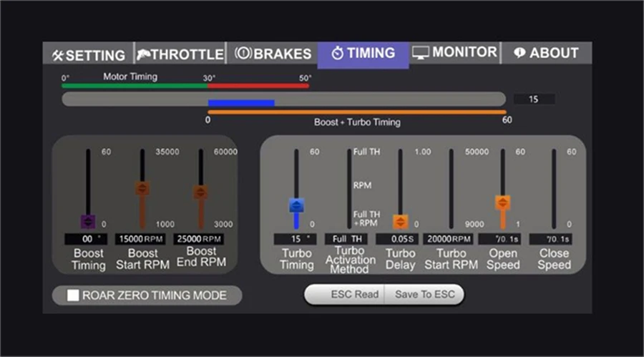Select RPM on Turbo Activation Method slider
Viewport: 644px width, 357px height.
pyautogui.click(x=362, y=186)
